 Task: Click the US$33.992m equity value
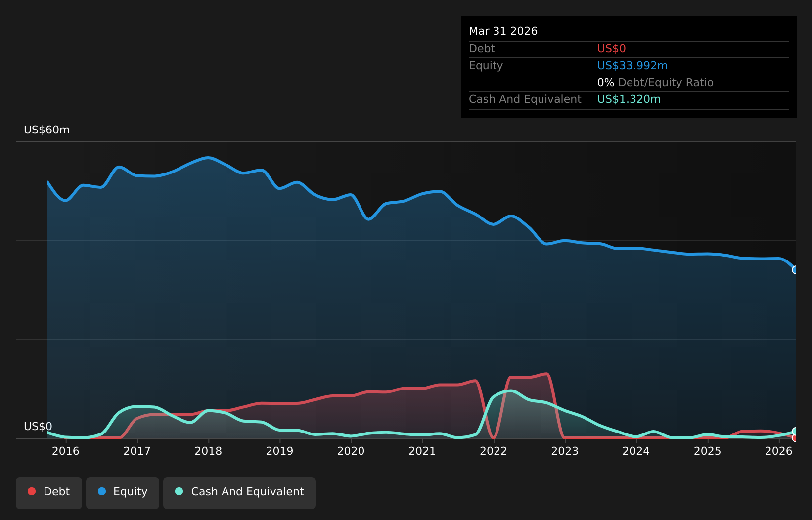tap(632, 66)
